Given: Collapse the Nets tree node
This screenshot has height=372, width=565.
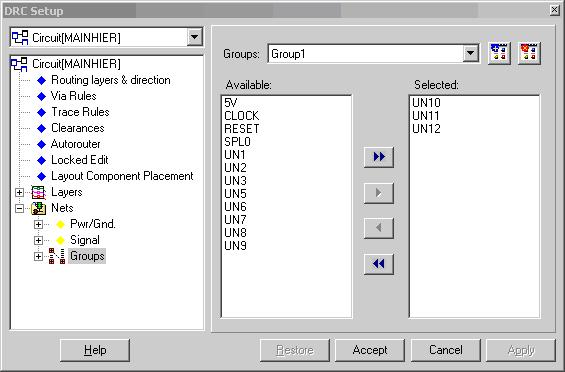Looking at the screenshot, I should point(19,208).
